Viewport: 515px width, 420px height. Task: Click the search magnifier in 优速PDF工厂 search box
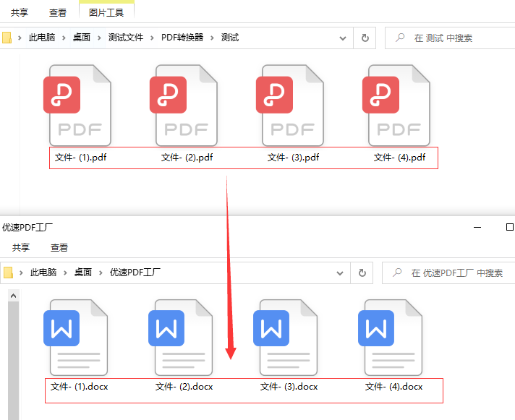[397, 273]
